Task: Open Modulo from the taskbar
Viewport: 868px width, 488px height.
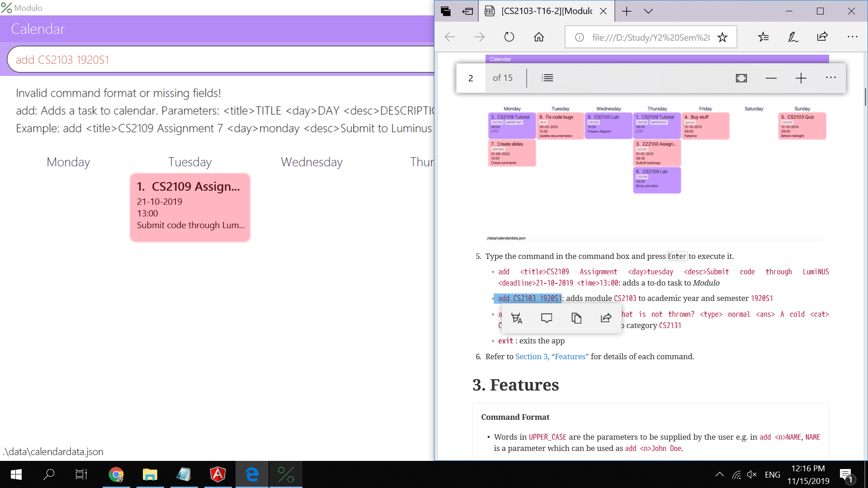Action: (x=286, y=474)
